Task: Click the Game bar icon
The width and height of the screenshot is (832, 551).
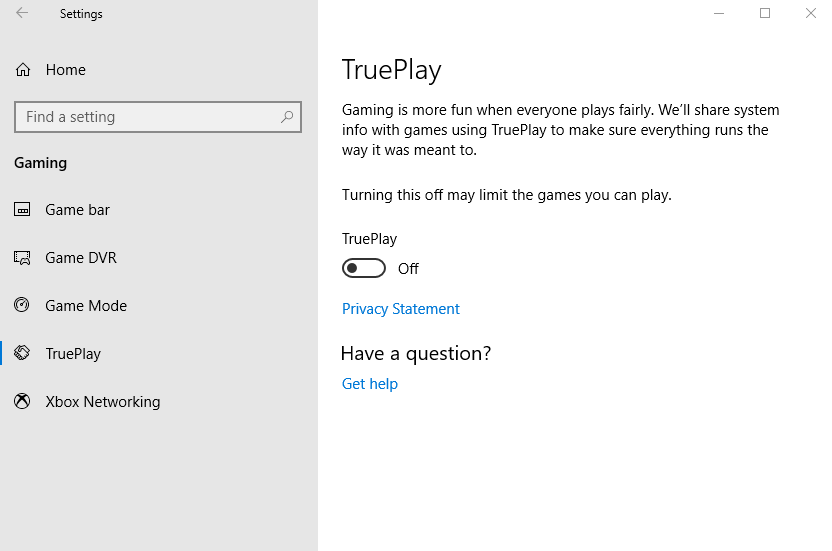Action: tap(22, 210)
